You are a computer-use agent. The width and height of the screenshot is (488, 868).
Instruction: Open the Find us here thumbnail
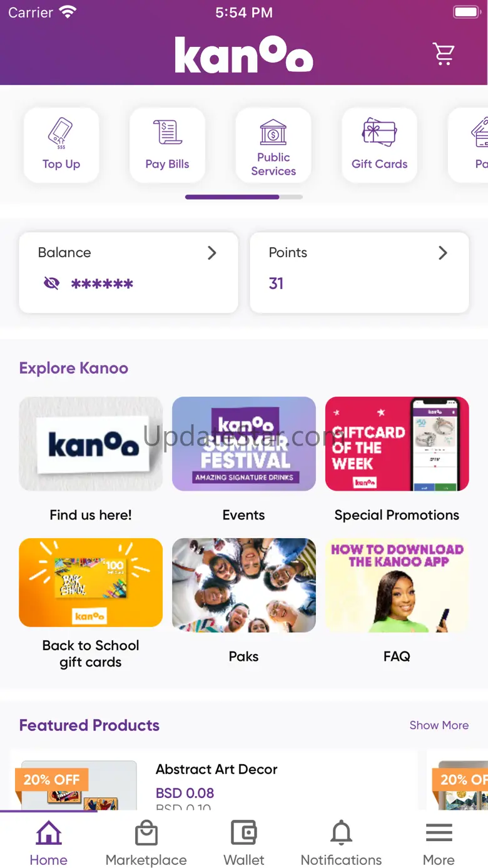tap(91, 444)
